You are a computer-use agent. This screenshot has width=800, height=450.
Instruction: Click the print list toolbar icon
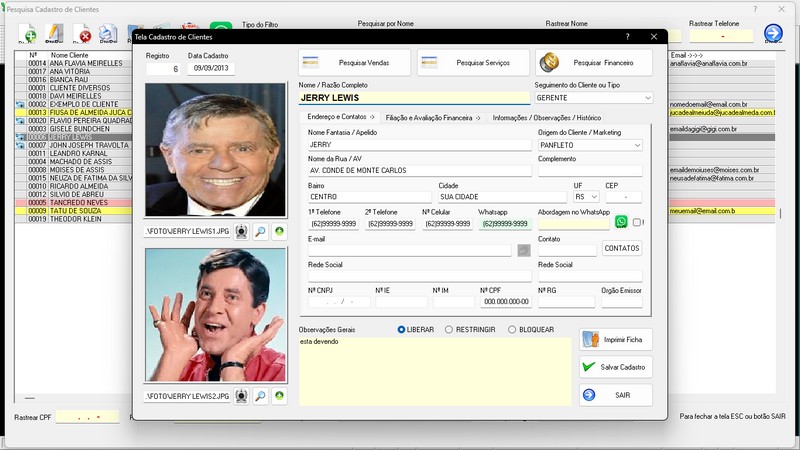click(108, 34)
